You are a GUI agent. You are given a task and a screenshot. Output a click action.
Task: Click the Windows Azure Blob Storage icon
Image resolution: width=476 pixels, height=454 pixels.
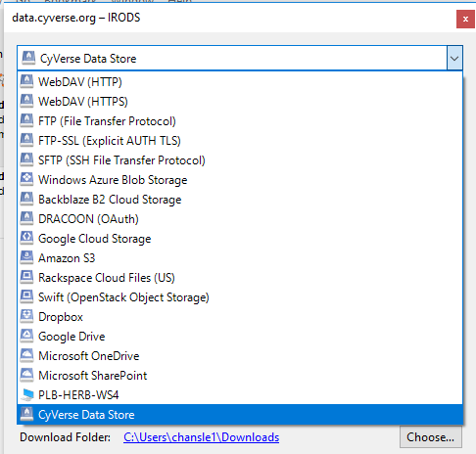tap(26, 179)
